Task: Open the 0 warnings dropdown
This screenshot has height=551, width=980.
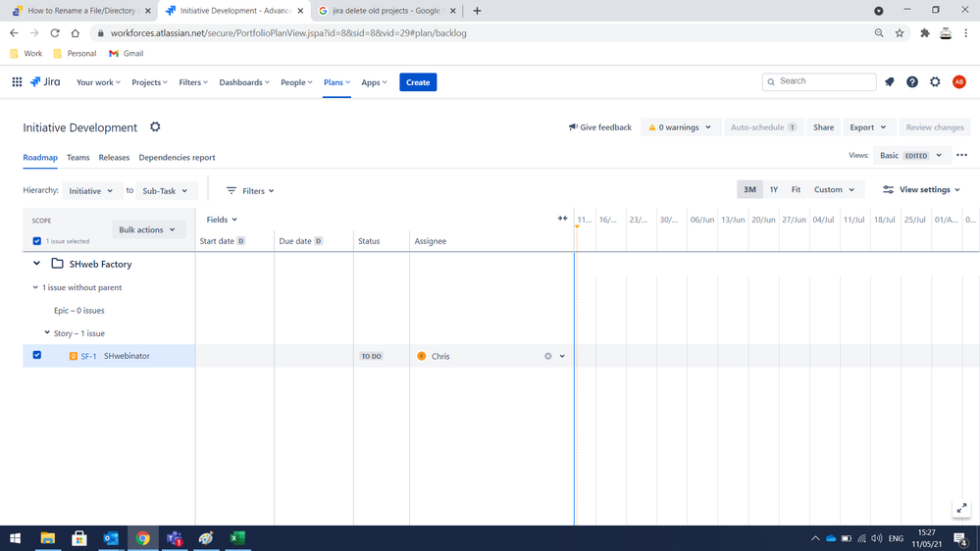Action: pos(680,126)
